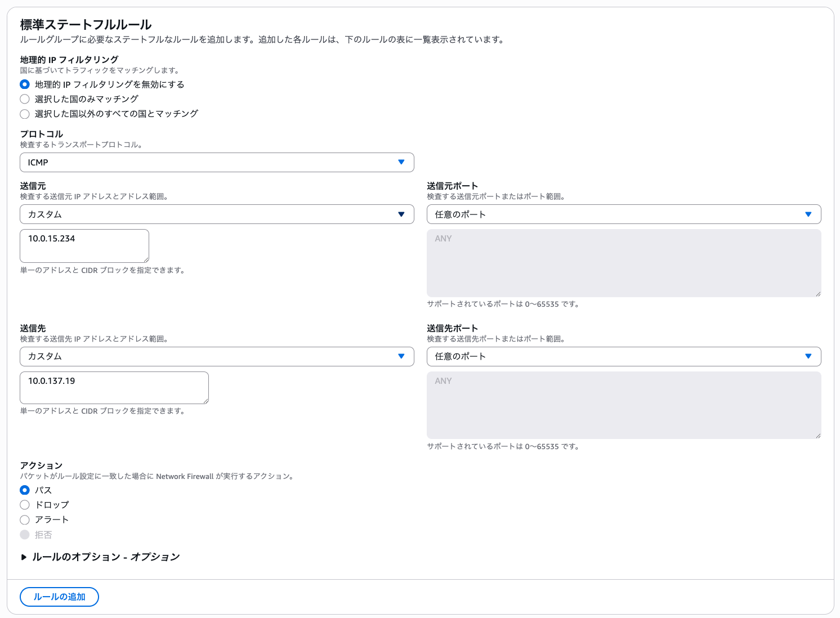Click the source IP field containing 10.0.15.234
840x618 pixels.
coord(84,245)
